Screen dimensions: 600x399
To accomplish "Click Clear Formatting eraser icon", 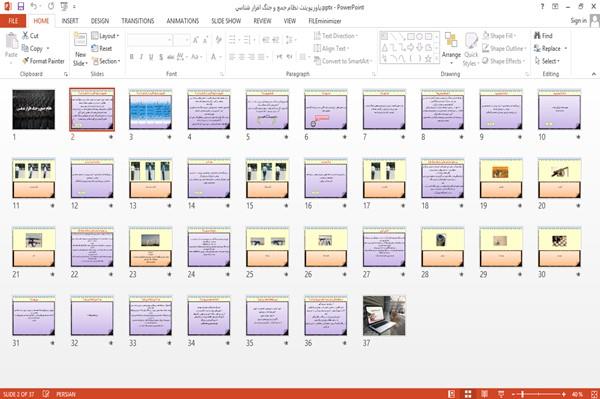I will tap(218, 40).
